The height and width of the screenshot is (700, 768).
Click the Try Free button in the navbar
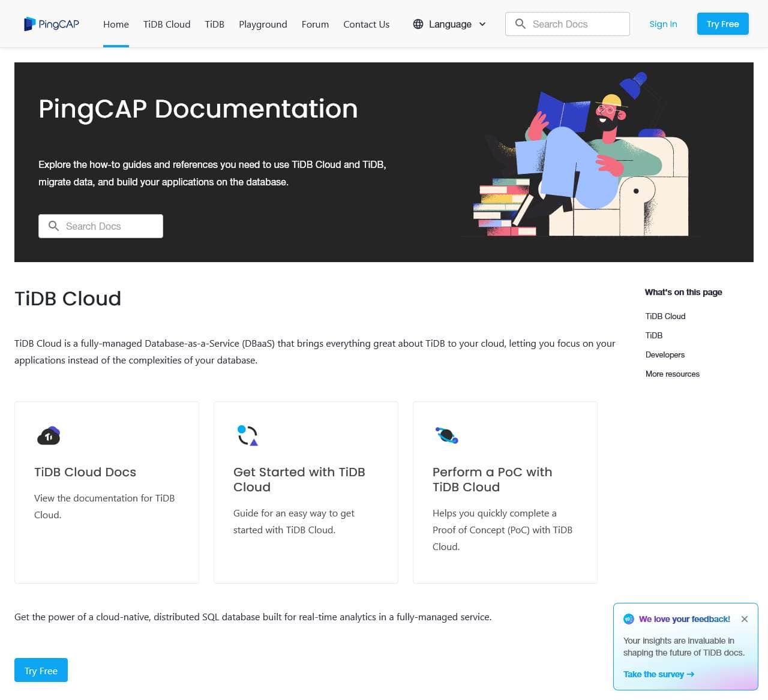pyautogui.click(x=722, y=24)
